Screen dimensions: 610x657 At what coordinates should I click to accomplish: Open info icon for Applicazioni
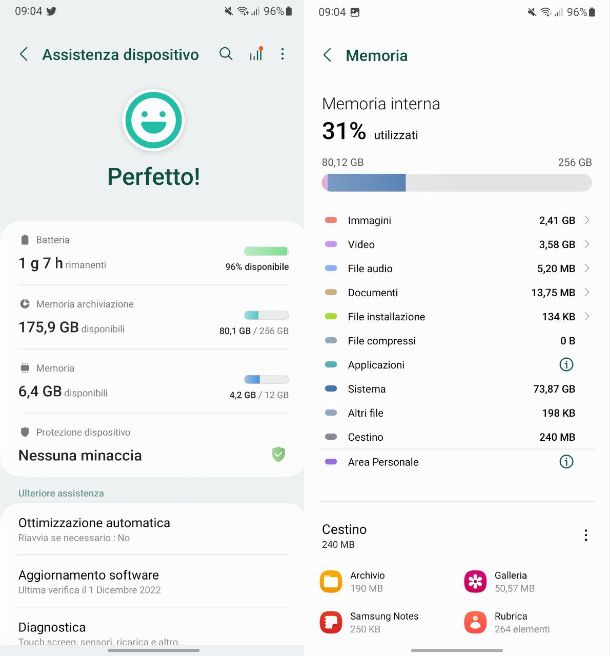pos(566,365)
